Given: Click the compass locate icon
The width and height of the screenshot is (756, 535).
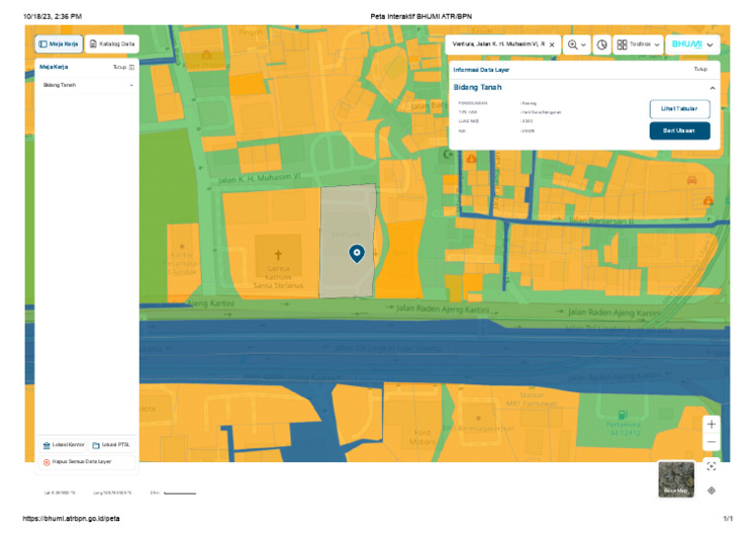Looking at the screenshot, I should (711, 490).
